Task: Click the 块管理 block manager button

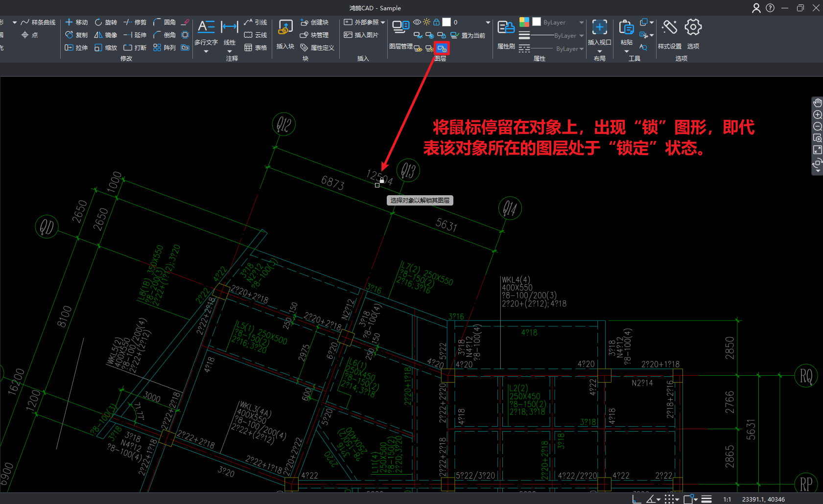Action: (x=314, y=35)
